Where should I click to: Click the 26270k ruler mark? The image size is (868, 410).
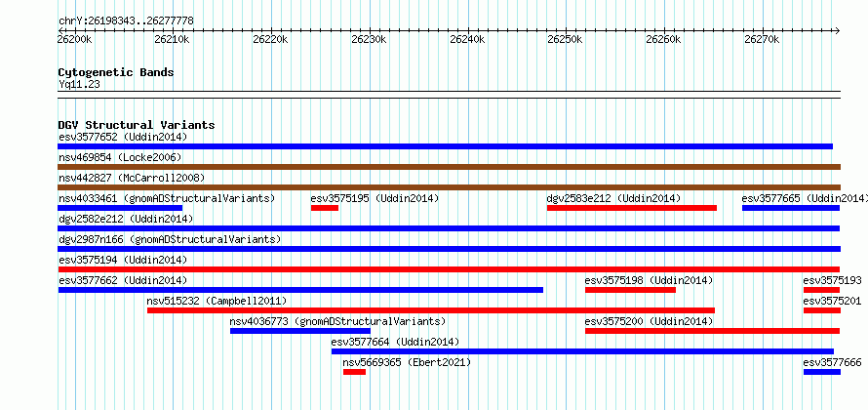762,39
